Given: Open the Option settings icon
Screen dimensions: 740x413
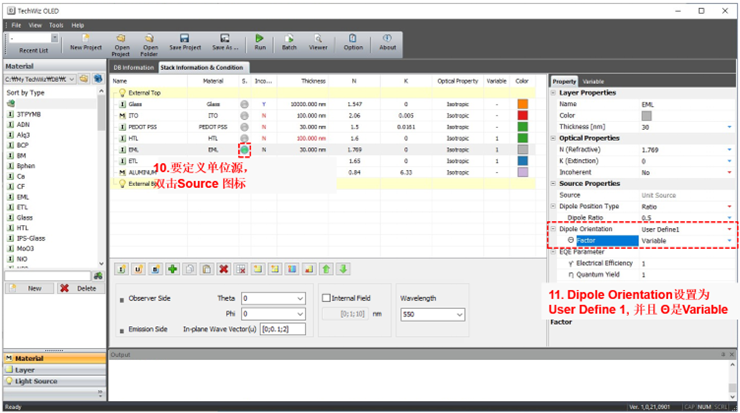Looking at the screenshot, I should click(x=353, y=39).
